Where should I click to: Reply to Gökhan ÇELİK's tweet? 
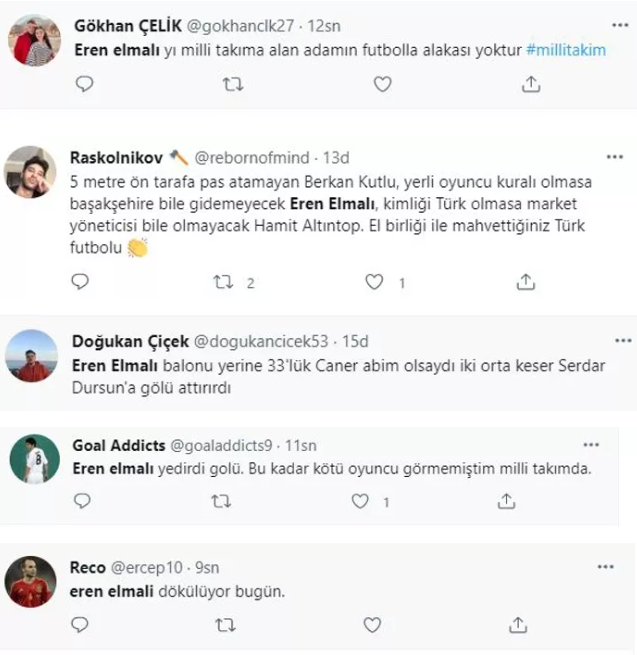coord(85,86)
